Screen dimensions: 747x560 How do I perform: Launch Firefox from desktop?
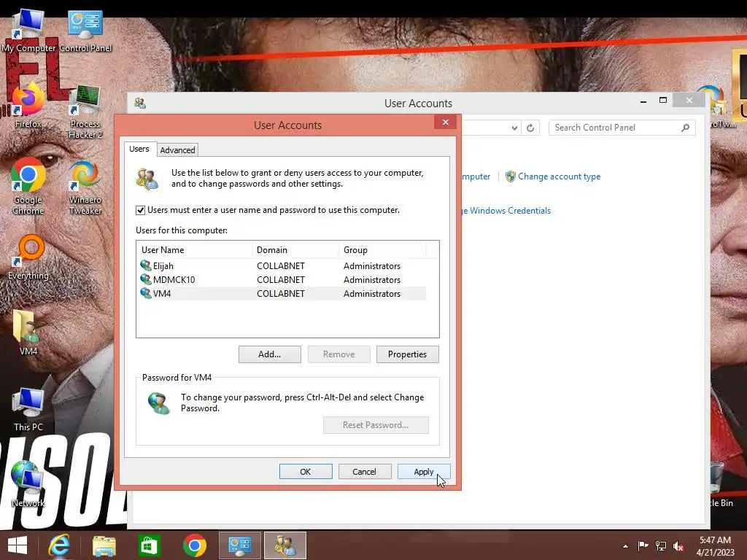coord(28,106)
